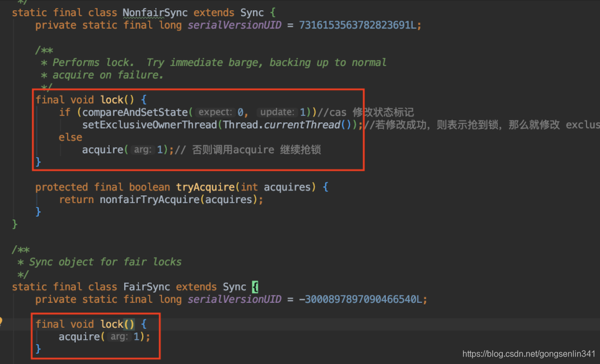The width and height of the screenshot is (600, 364).
Task: Click the acquire call inside FairSync lock
Action: tap(79, 337)
